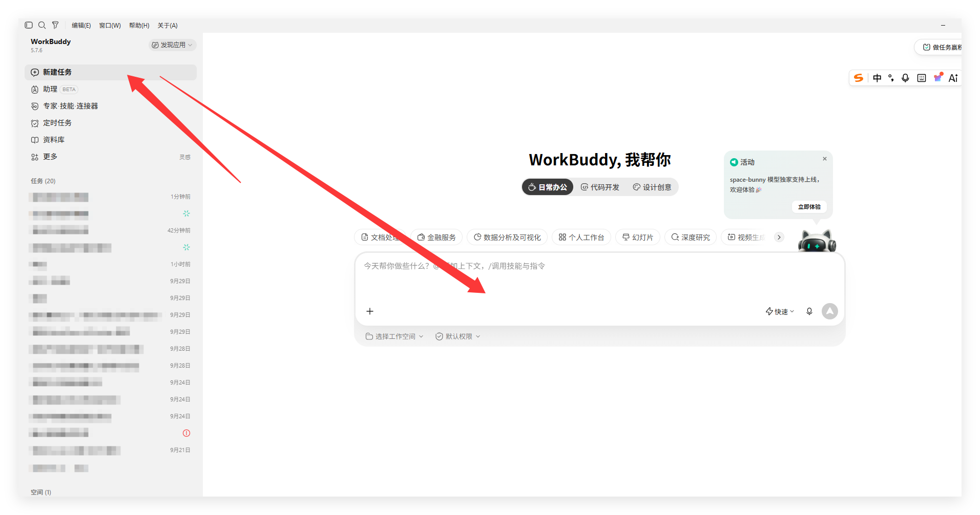Click the Sogou S icon in IME bar
This screenshot has width=980, height=515.
(x=859, y=78)
